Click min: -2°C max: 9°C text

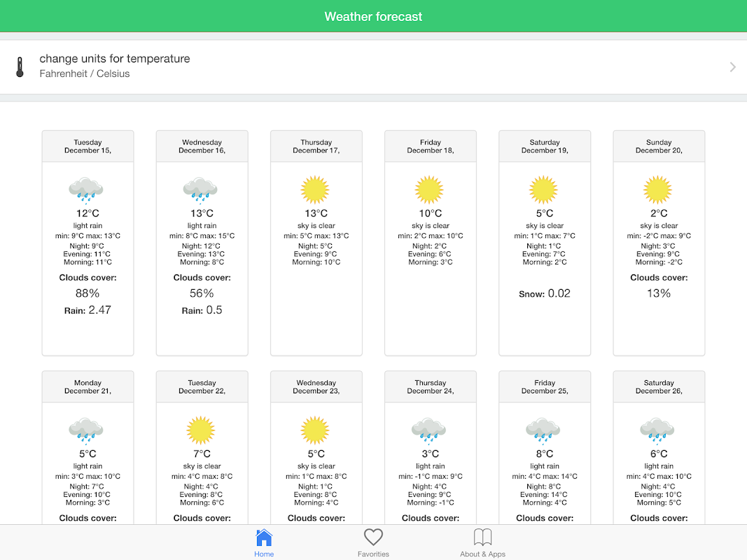point(659,236)
